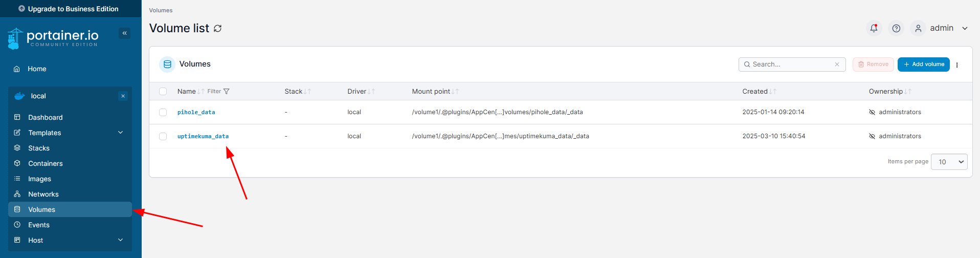Click the Add volume button

point(923,64)
